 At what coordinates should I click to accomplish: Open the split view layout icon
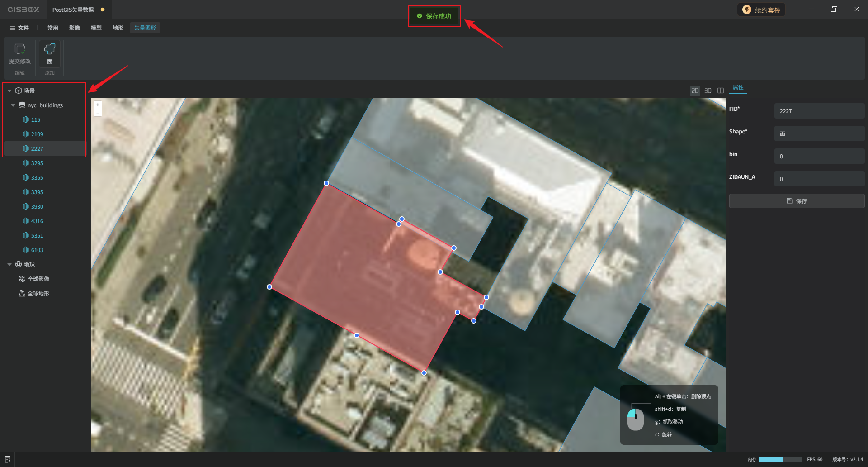(x=721, y=91)
